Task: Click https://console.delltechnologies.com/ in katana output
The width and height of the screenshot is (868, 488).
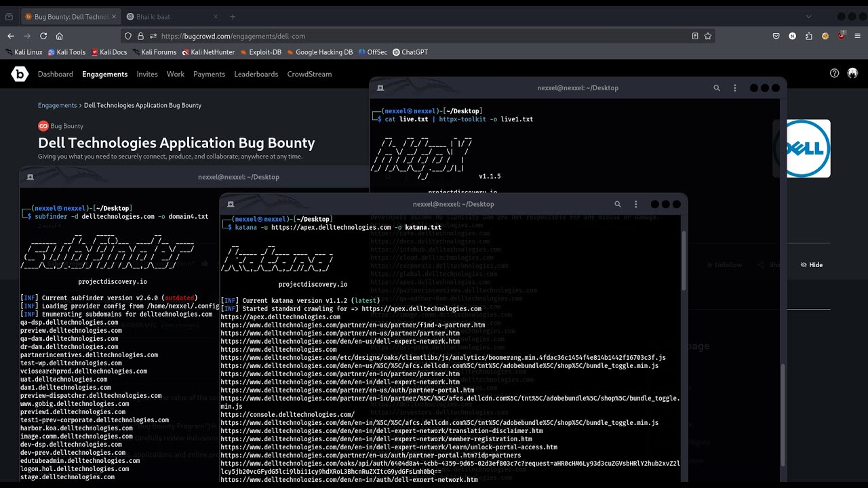Action: click(x=288, y=415)
